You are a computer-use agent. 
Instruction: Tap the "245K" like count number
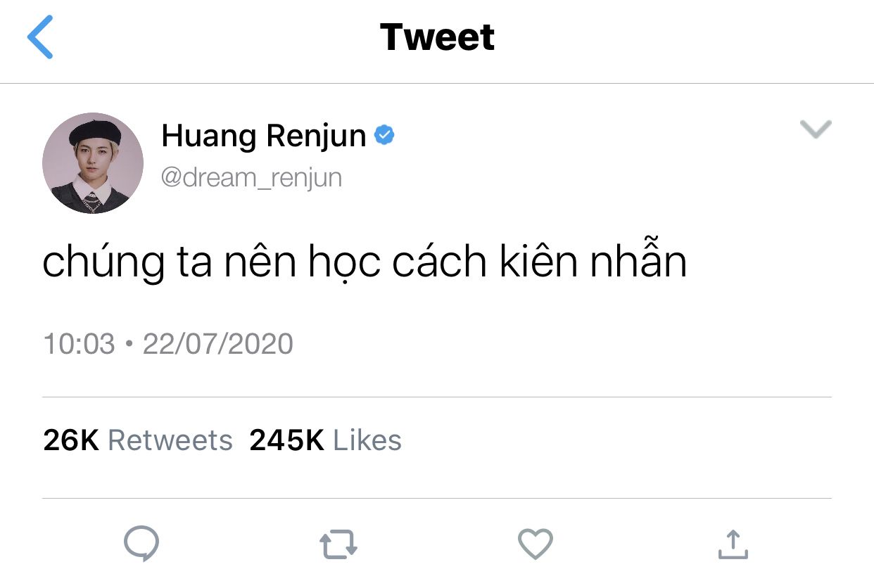point(287,440)
